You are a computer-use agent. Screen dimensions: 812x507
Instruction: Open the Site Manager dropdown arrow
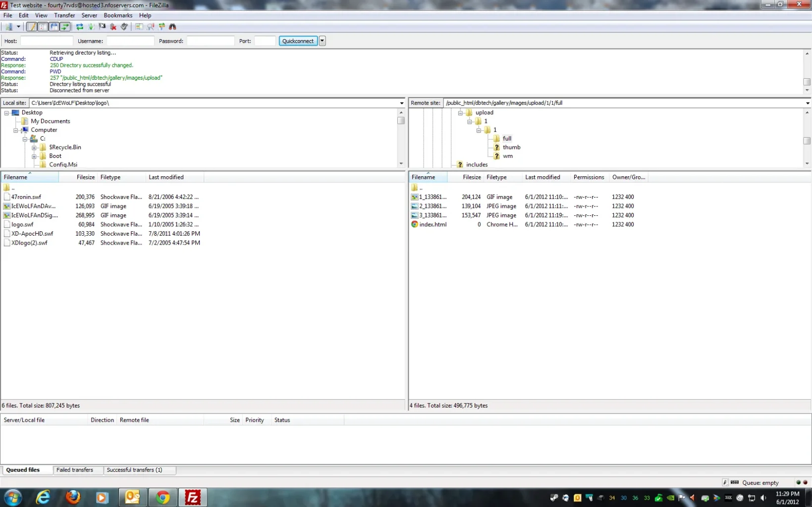point(18,27)
